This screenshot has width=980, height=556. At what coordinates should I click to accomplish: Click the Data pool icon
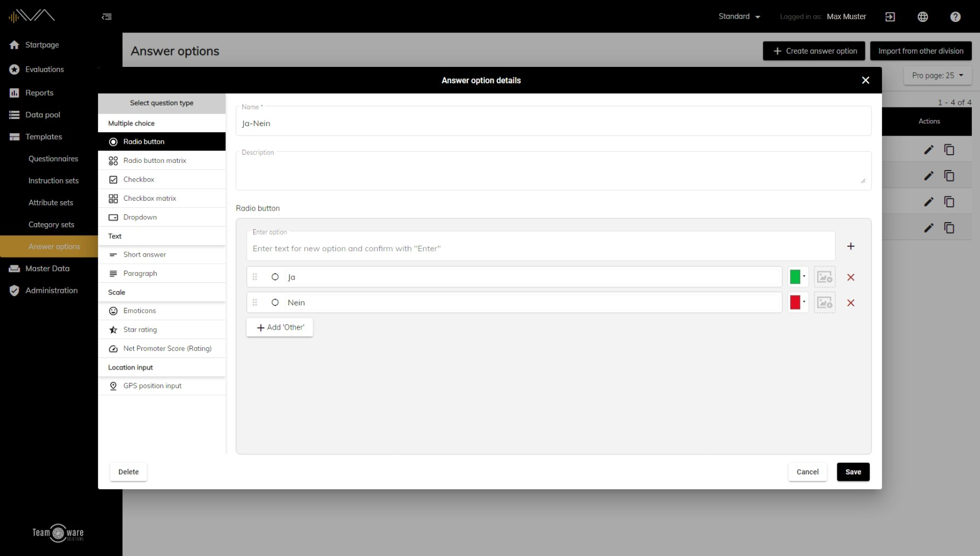click(x=14, y=115)
